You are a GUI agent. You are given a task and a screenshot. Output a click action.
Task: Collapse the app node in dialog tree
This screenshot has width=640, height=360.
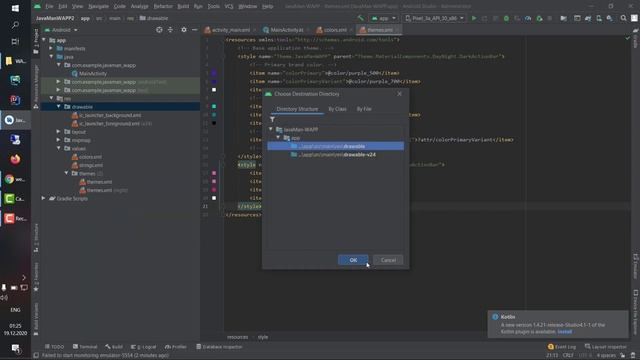(278, 138)
